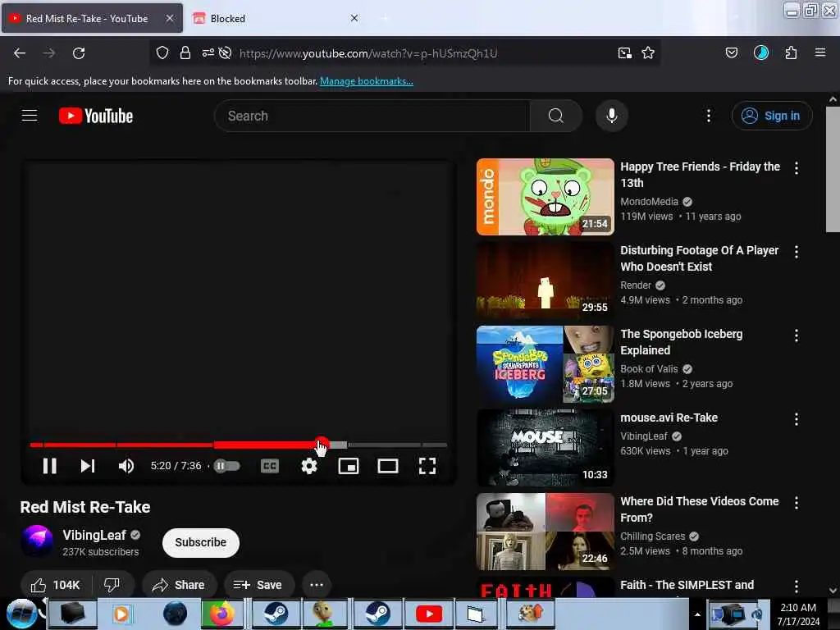
Task: Go to YouTube home via logo
Action: pyautogui.click(x=96, y=116)
